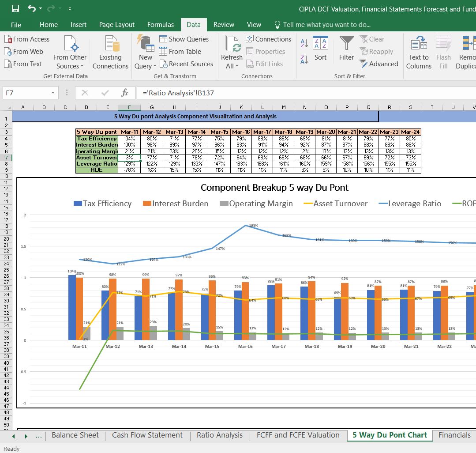Select column F header

(129, 107)
